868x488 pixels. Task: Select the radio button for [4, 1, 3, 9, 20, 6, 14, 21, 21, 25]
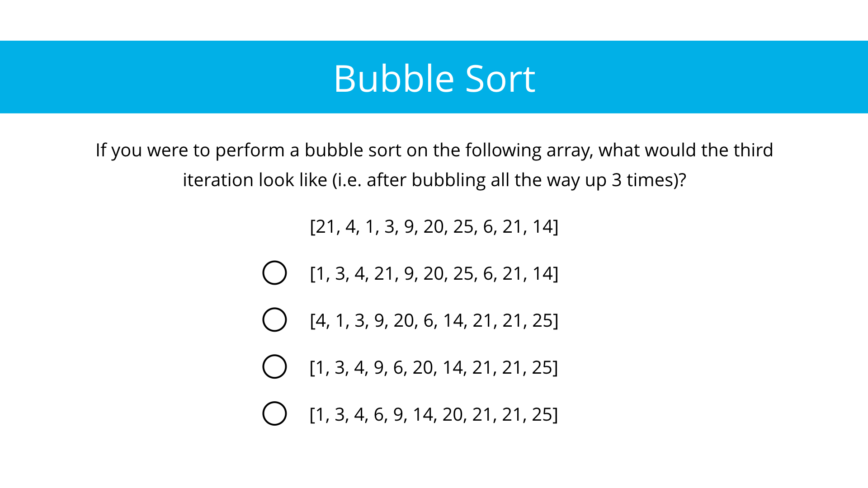tap(274, 320)
